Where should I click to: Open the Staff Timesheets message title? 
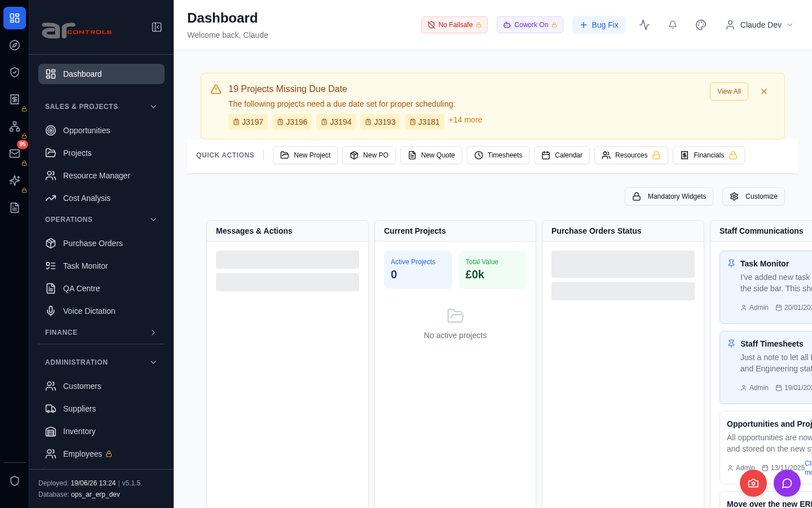[x=771, y=344]
